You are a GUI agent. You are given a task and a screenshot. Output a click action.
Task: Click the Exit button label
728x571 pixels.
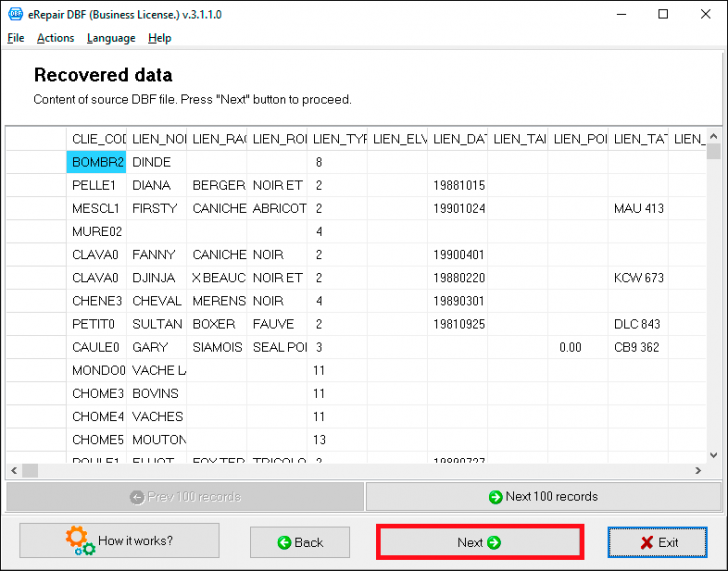(668, 542)
